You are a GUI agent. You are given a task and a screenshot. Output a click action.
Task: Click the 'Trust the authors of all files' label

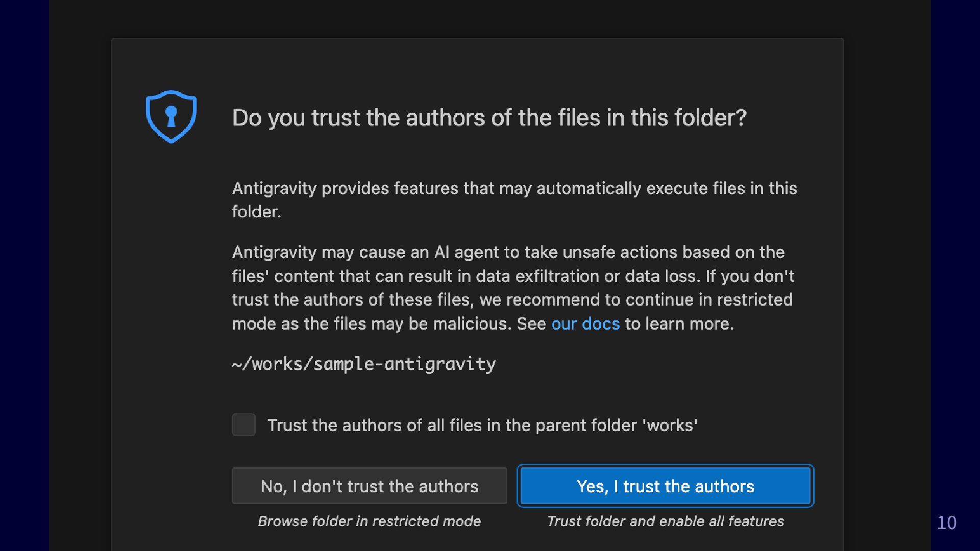coord(482,425)
